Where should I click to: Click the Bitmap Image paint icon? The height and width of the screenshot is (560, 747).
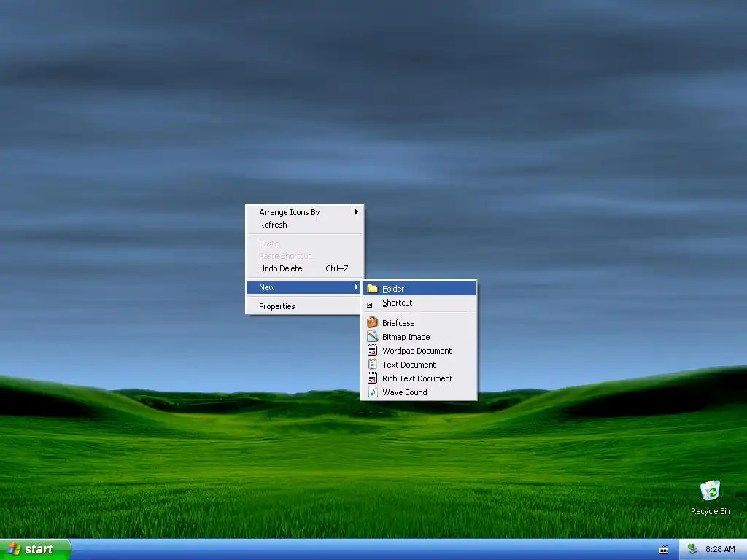tap(373, 337)
